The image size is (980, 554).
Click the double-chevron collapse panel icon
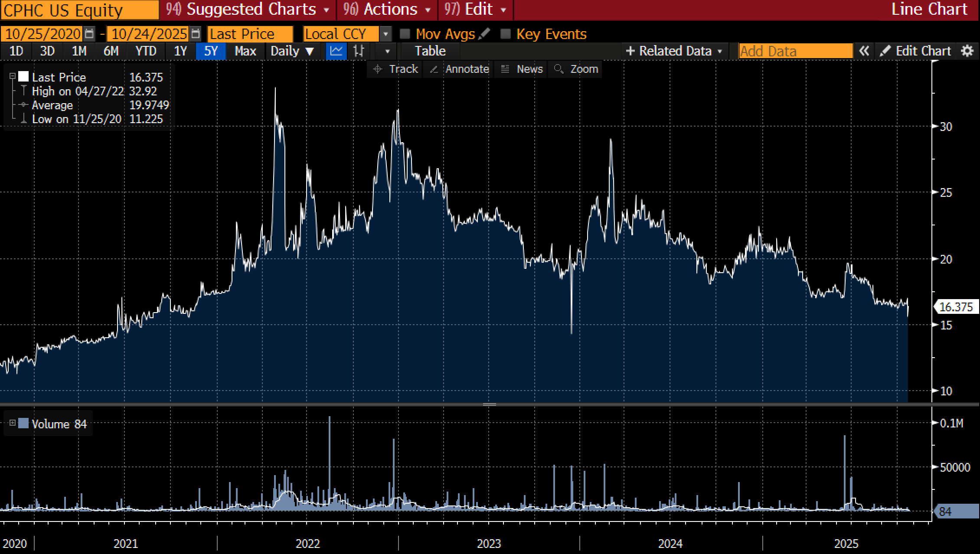pos(864,51)
